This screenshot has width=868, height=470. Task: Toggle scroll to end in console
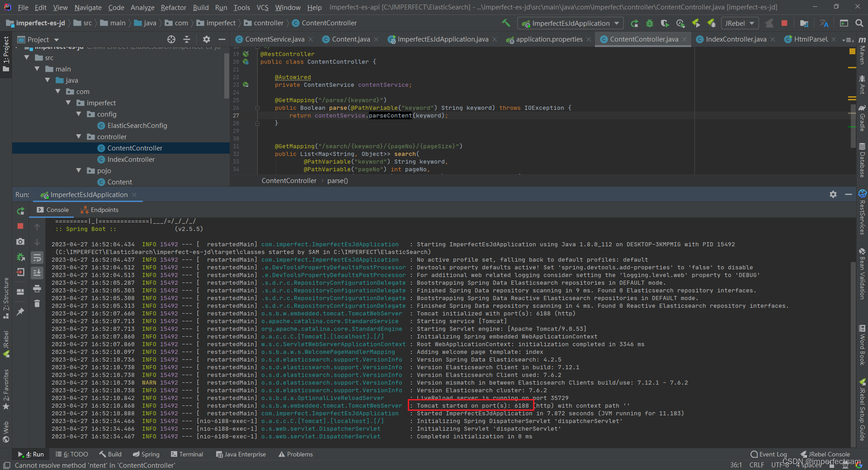point(37,273)
